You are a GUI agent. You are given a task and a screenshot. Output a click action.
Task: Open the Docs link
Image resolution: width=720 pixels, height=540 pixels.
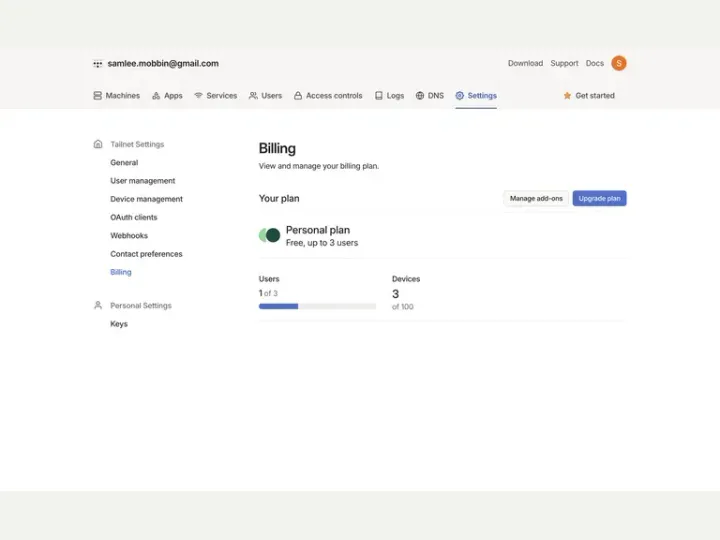tap(595, 63)
